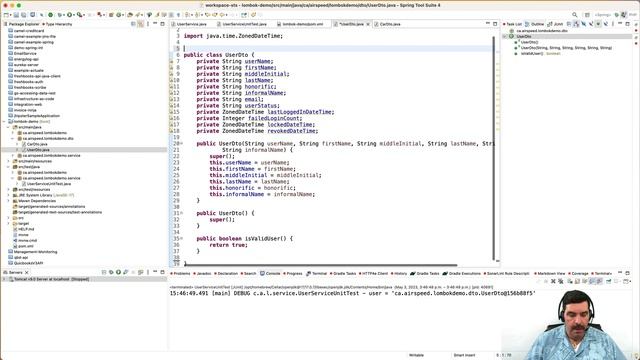Expand the JRE System Library node
This screenshot has width=640, height=360.
[x=8, y=195]
